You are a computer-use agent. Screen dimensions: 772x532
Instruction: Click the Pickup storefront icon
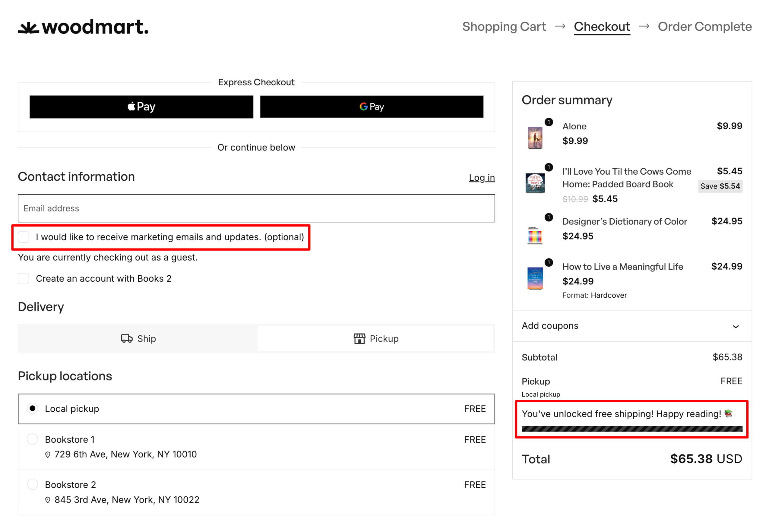(x=359, y=339)
